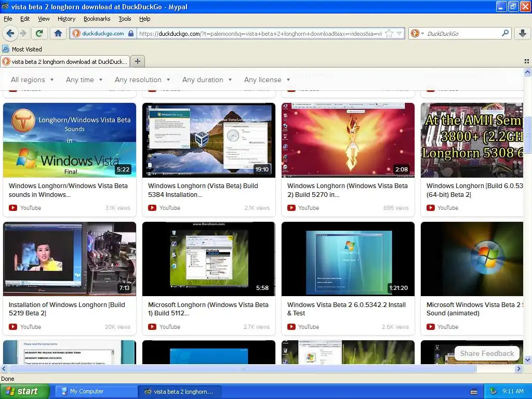The image size is (532, 399).
Task: Open a new tab with the plus button
Action: 137,61
